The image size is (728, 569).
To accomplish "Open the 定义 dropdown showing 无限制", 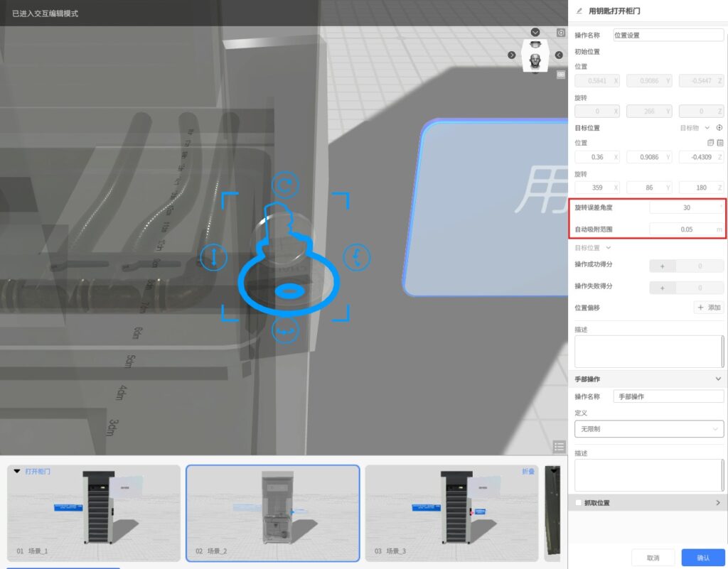I will pyautogui.click(x=648, y=429).
